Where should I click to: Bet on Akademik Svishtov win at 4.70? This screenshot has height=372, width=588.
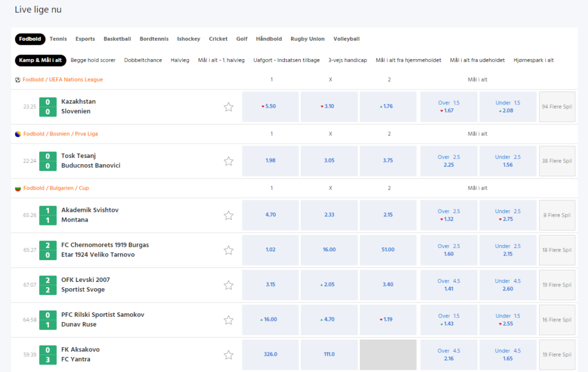pyautogui.click(x=270, y=215)
